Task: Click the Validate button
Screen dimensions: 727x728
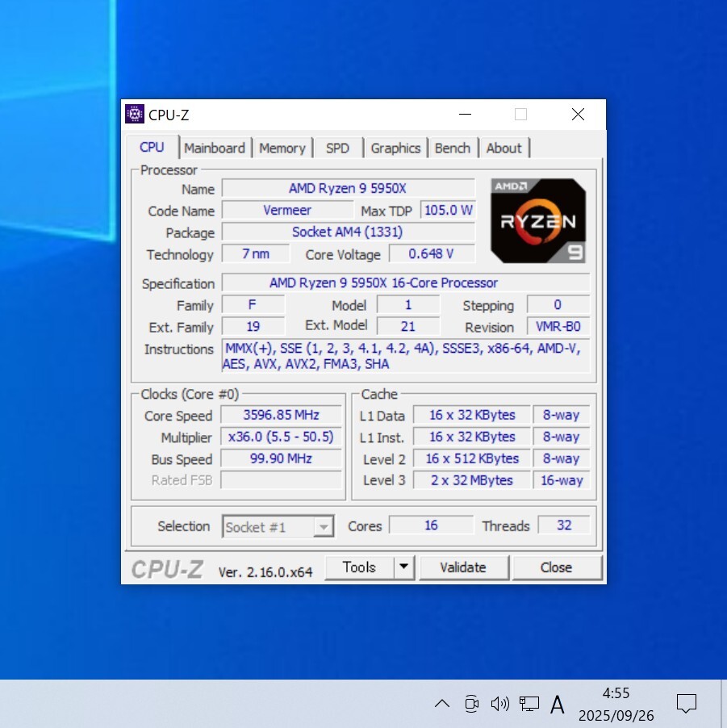Action: (464, 567)
